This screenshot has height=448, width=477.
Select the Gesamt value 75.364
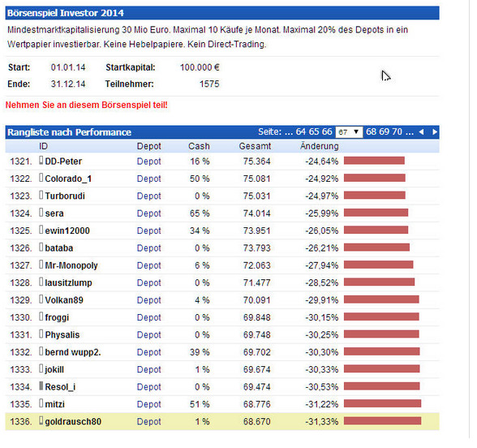tap(256, 162)
